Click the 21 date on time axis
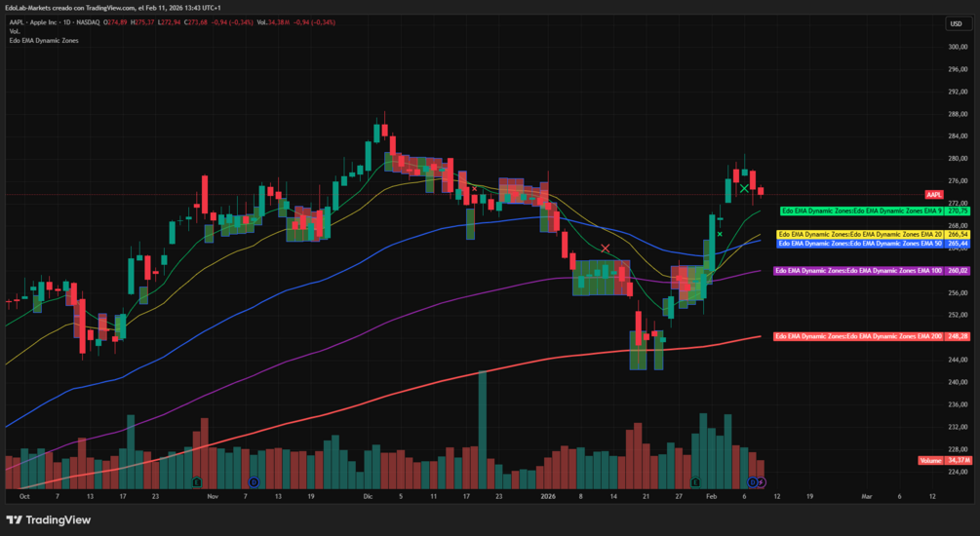This screenshot has height=536, width=980. pyautogui.click(x=646, y=497)
